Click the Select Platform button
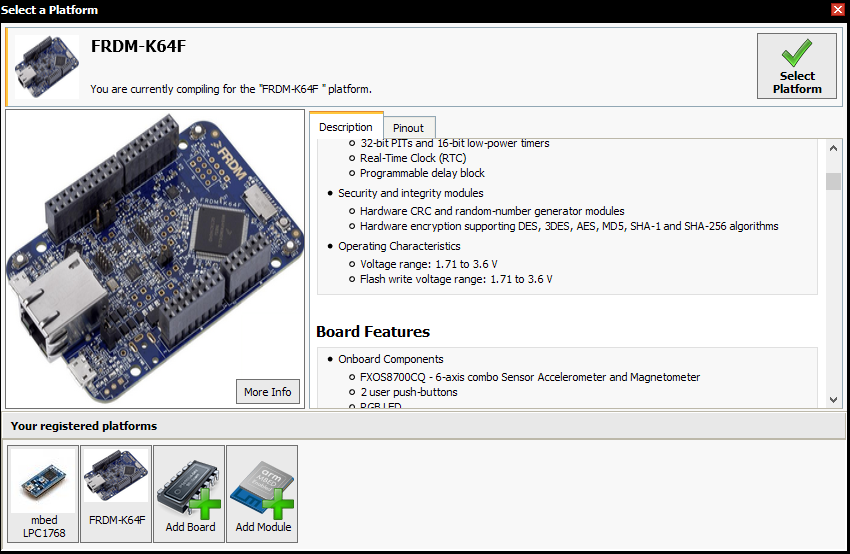The width and height of the screenshot is (850, 554). (x=796, y=66)
